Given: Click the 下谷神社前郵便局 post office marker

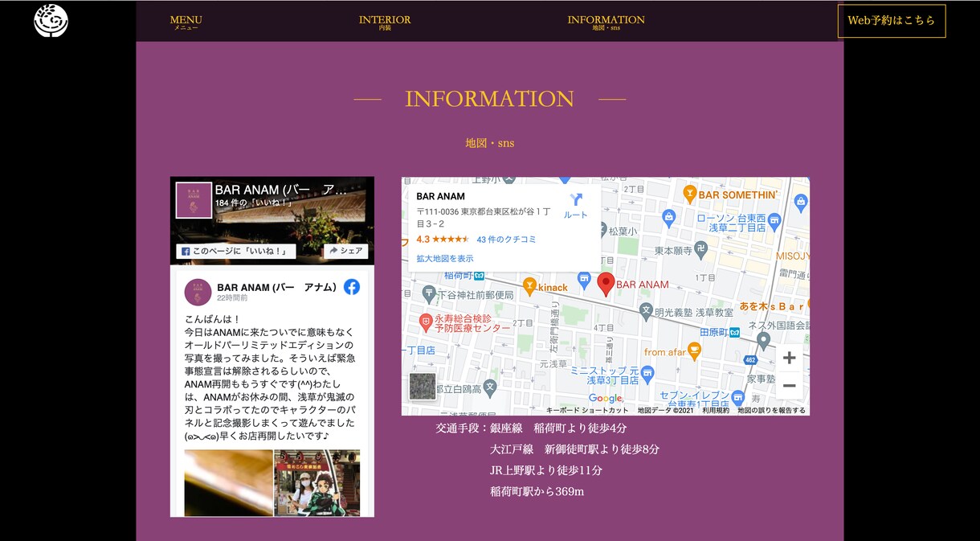Looking at the screenshot, I should [430, 294].
